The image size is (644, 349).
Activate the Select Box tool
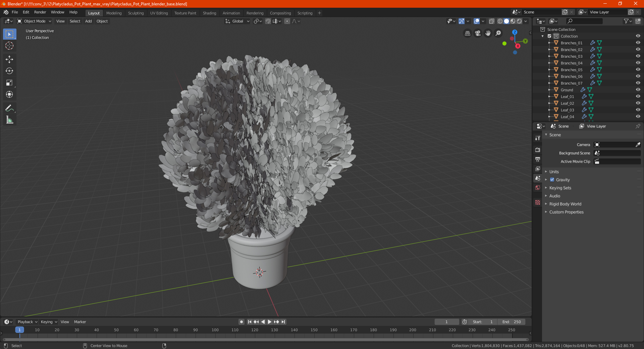pyautogui.click(x=9, y=34)
